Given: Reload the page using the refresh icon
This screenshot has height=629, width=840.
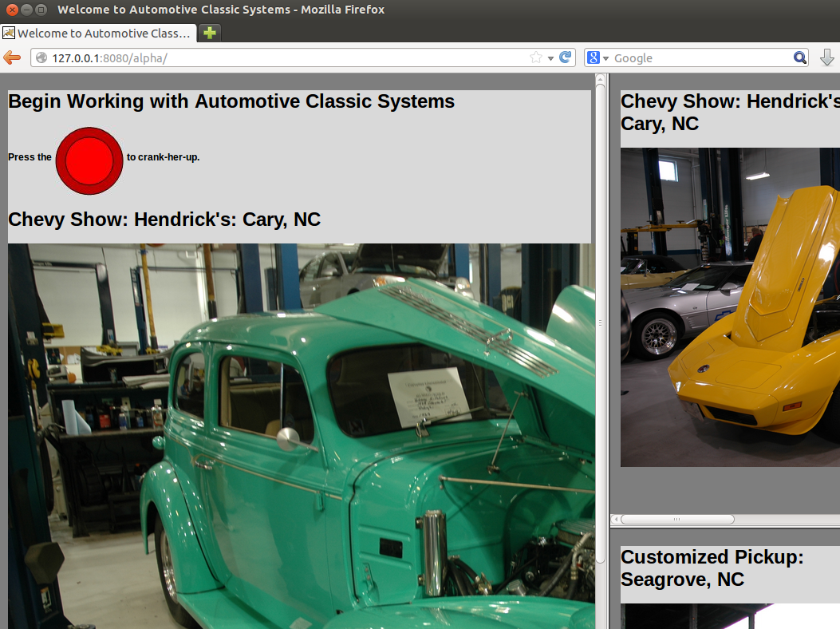Looking at the screenshot, I should [566, 57].
